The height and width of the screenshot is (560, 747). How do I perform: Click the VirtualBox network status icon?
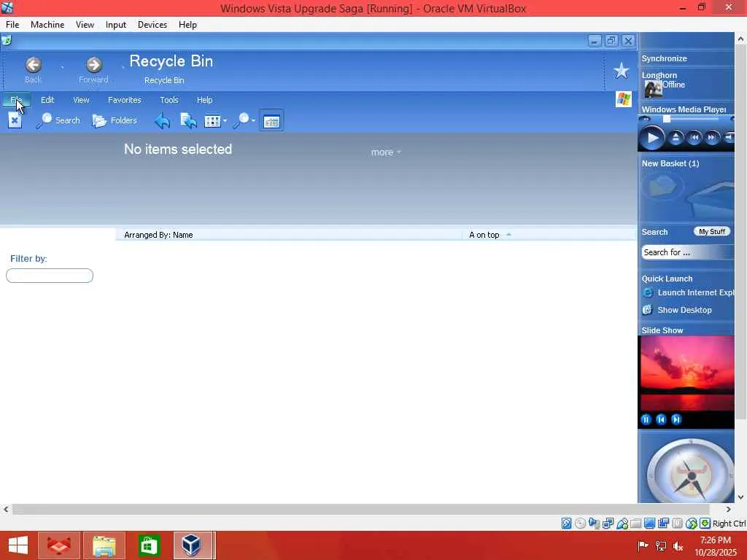tap(608, 524)
